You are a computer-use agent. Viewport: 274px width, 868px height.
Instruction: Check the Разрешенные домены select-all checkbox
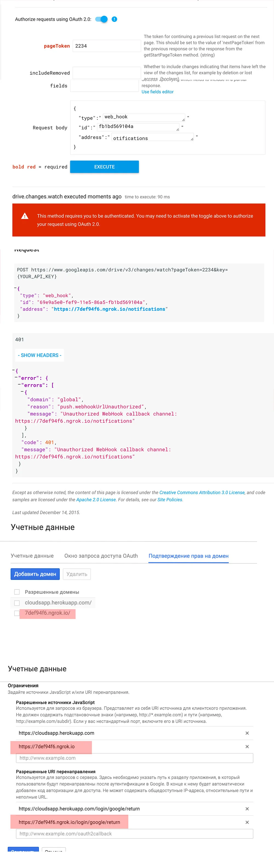pyautogui.click(x=17, y=592)
